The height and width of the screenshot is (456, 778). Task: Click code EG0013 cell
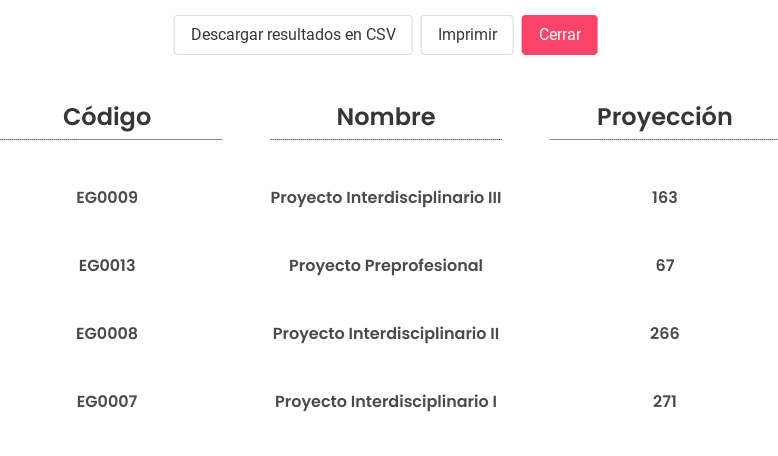point(107,265)
